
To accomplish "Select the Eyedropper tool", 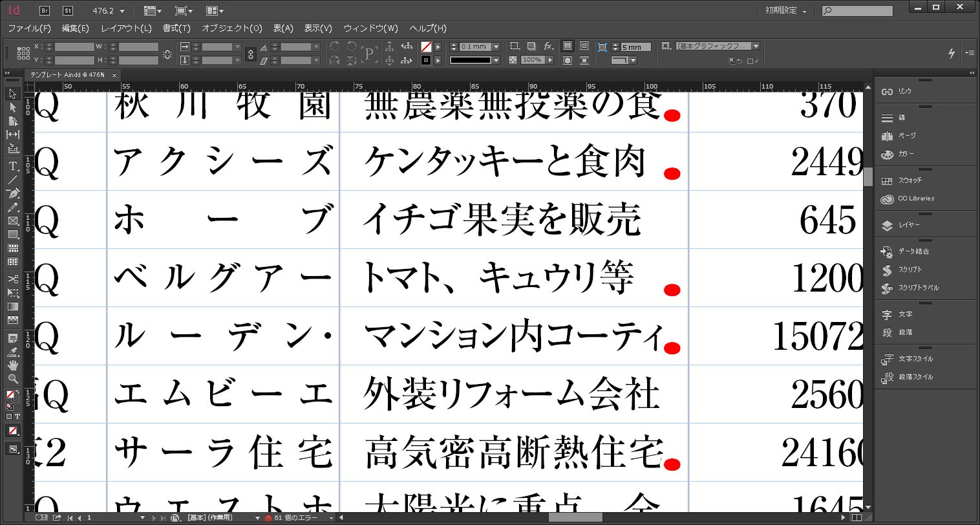I will (x=13, y=352).
